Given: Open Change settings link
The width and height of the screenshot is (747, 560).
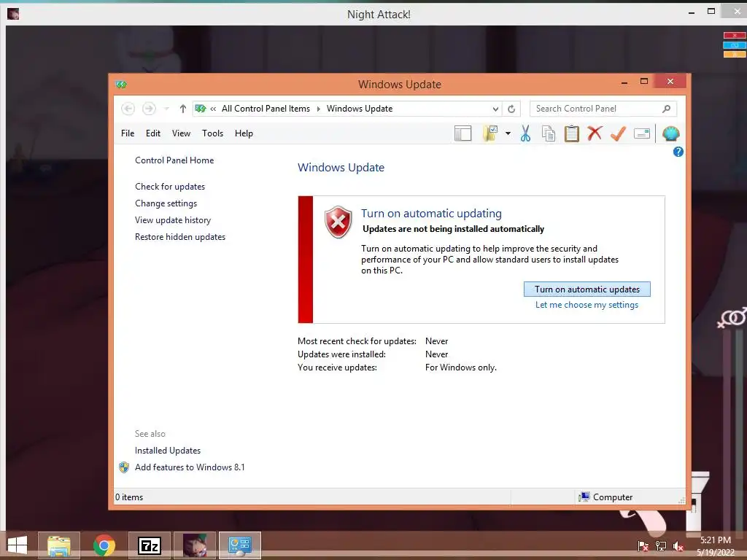Looking at the screenshot, I should pyautogui.click(x=166, y=203).
